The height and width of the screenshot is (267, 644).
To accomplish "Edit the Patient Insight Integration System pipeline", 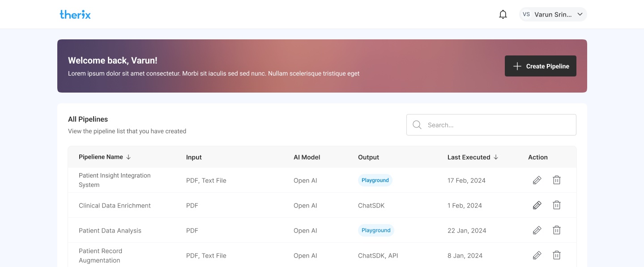I will (537, 180).
